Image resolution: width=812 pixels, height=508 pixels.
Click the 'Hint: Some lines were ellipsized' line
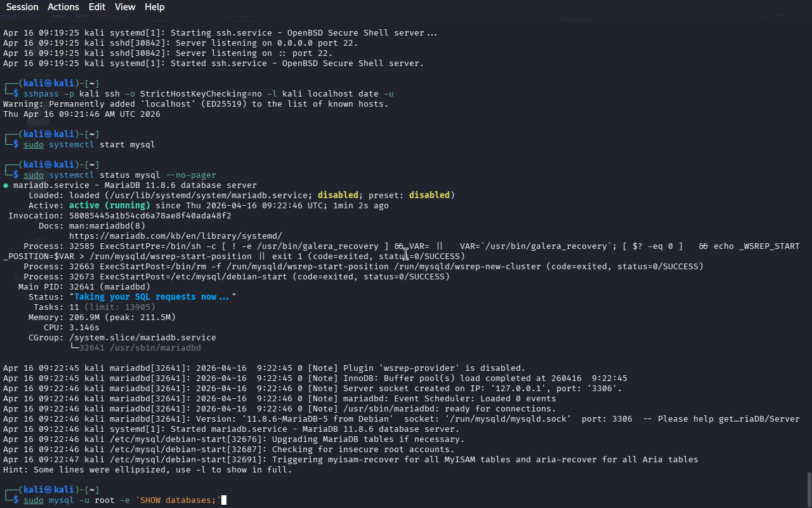coord(147,470)
